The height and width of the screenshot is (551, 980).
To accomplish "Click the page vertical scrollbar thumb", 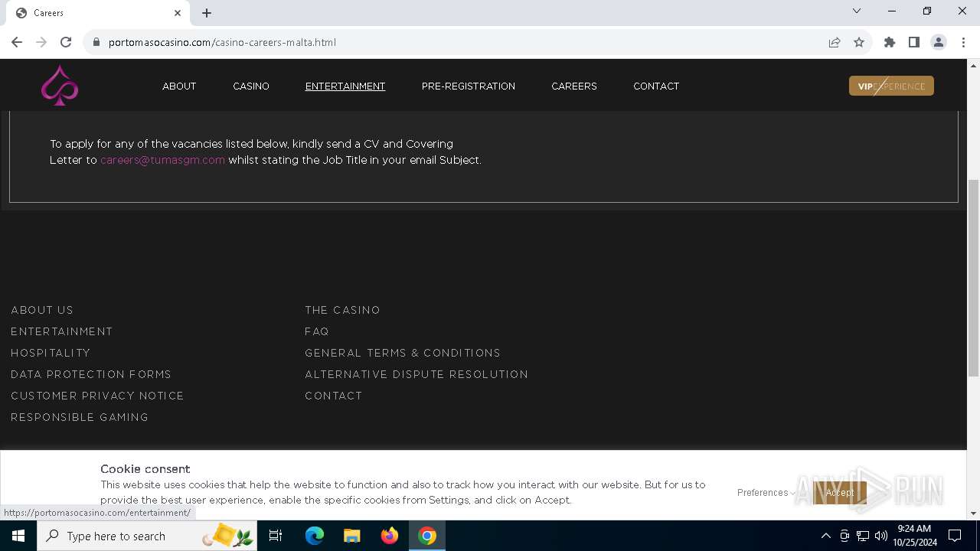I will (973, 278).
